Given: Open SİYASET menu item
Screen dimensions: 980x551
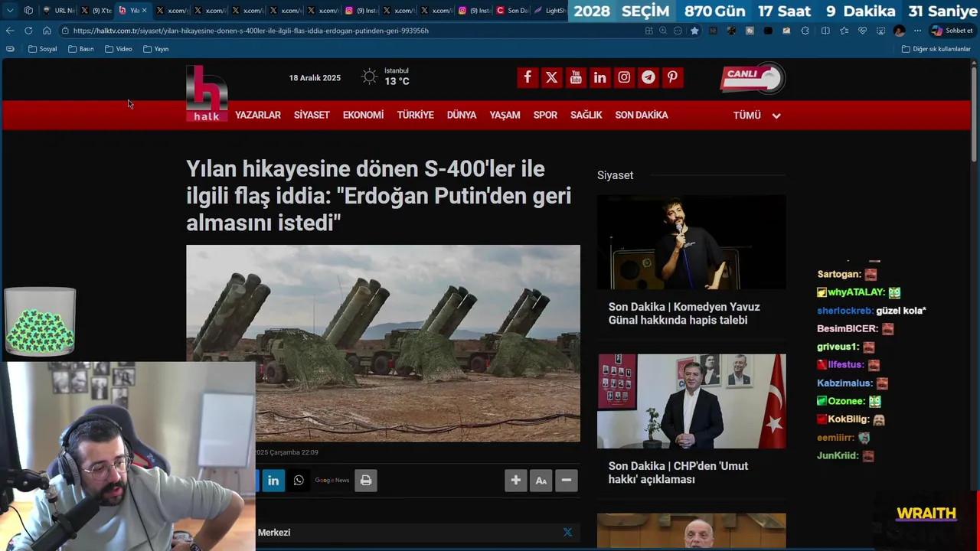Looking at the screenshot, I should [312, 115].
